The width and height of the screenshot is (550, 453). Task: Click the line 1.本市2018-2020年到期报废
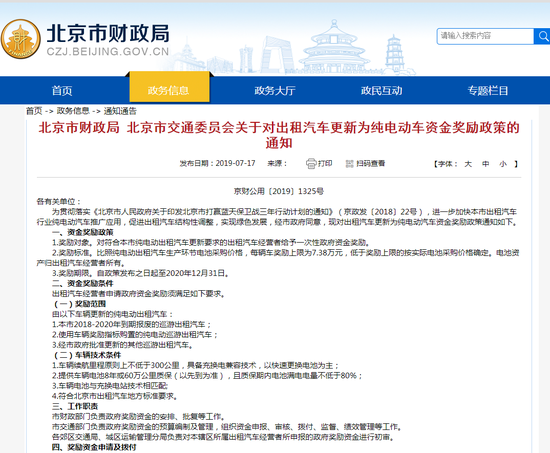click(x=132, y=324)
